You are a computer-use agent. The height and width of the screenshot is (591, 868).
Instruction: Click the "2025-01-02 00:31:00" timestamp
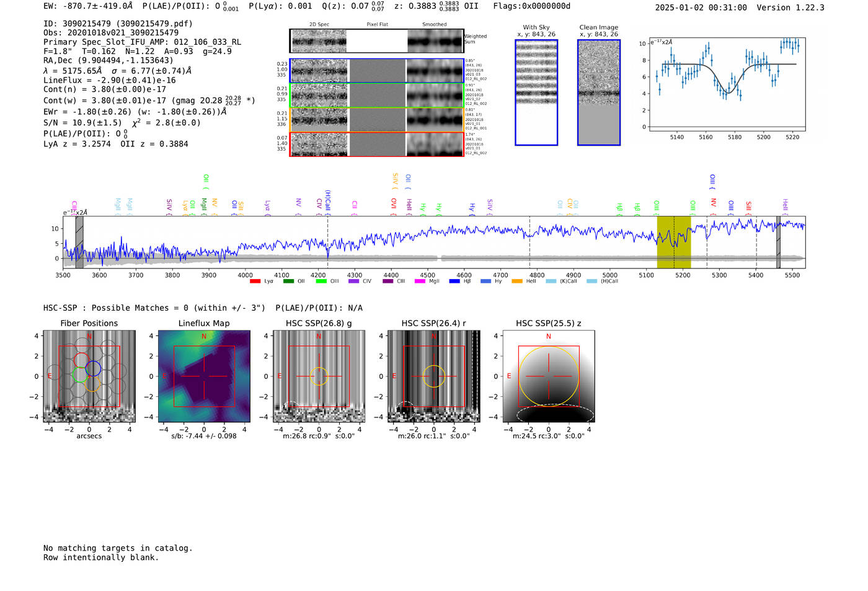[701, 7]
